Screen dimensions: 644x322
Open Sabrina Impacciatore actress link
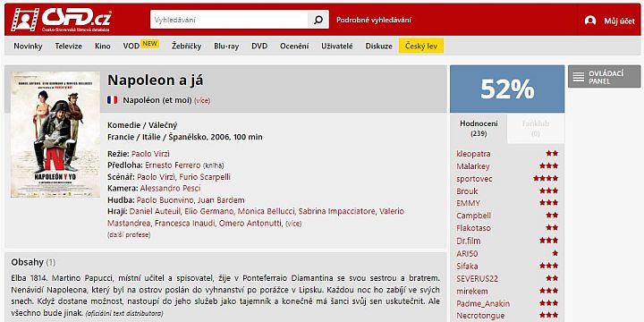point(337,211)
